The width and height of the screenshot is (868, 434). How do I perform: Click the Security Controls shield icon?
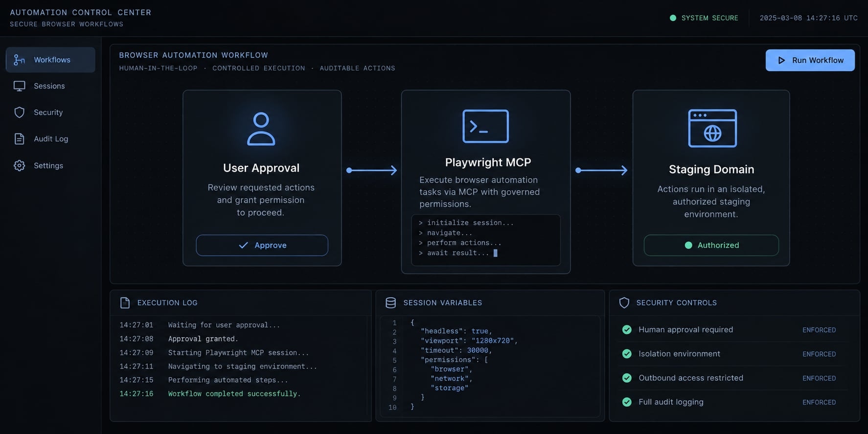(624, 303)
